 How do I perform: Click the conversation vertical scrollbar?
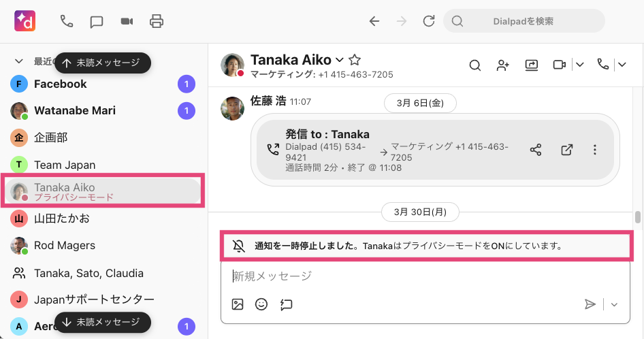tap(638, 217)
